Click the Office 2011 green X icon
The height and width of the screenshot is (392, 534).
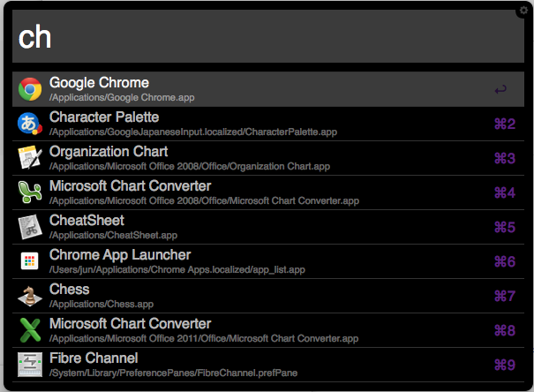coord(30,330)
